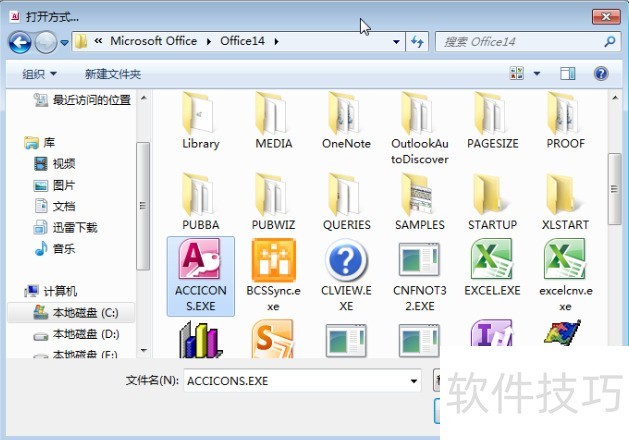The image size is (629, 440).
Task: Select the ACCICONS.EXE Access icon
Action: tap(201, 276)
